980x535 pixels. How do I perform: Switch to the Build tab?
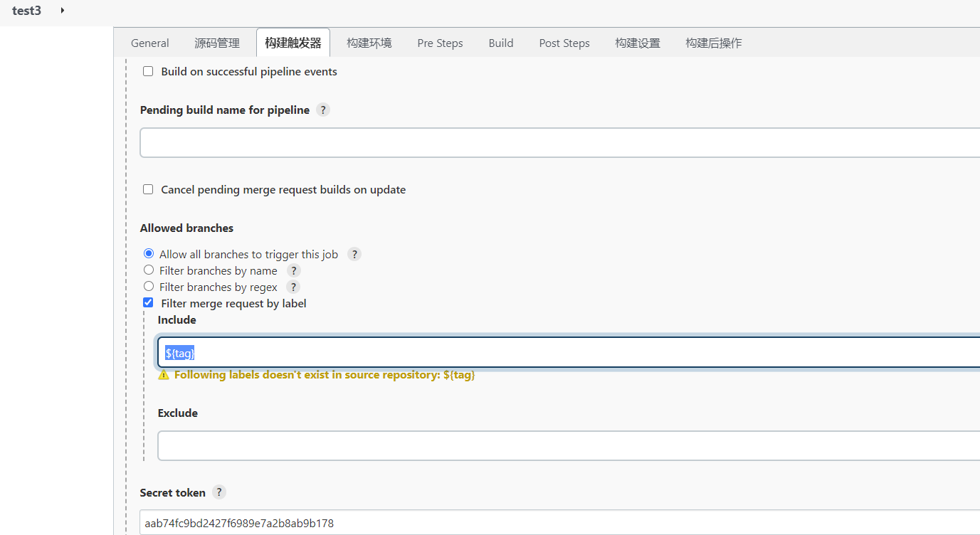pyautogui.click(x=500, y=43)
